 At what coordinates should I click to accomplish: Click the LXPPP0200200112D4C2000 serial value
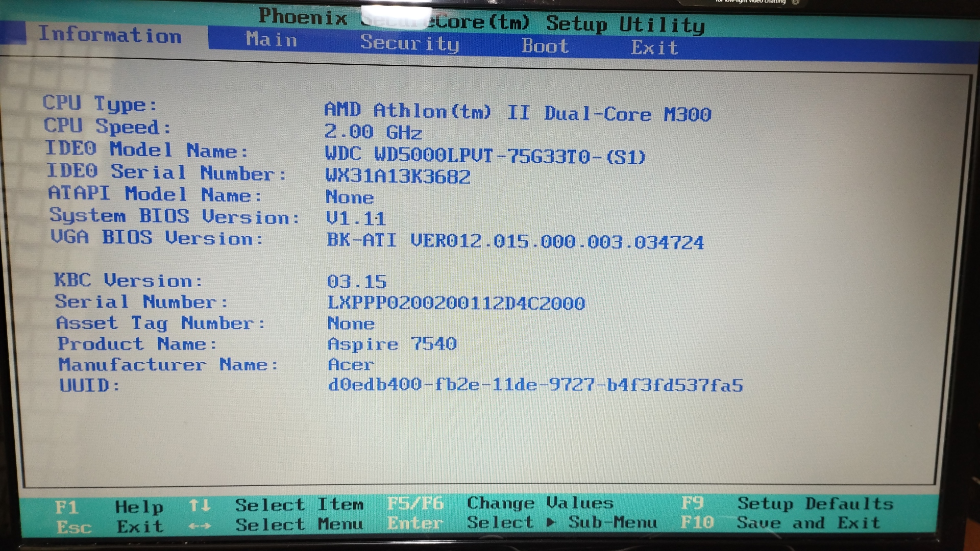(x=456, y=303)
